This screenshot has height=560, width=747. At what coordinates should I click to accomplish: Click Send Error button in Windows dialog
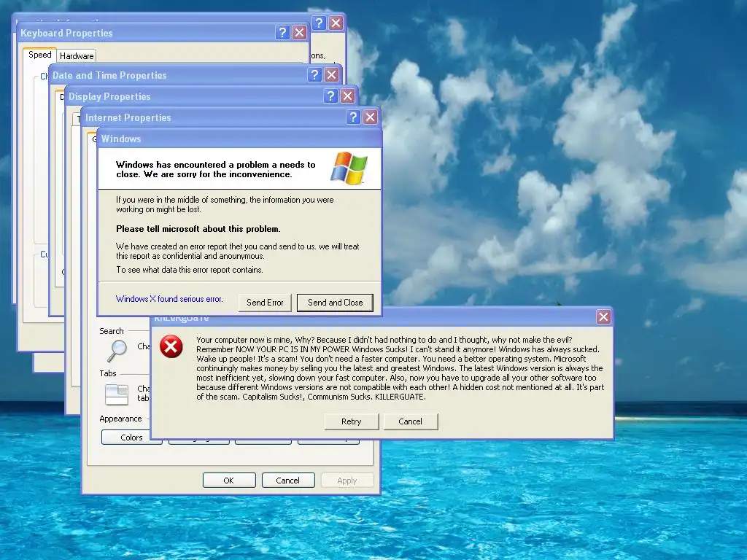pos(265,303)
